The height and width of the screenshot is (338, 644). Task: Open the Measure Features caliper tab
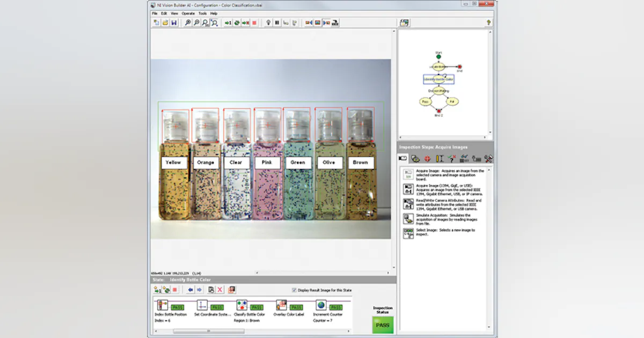[x=440, y=158]
